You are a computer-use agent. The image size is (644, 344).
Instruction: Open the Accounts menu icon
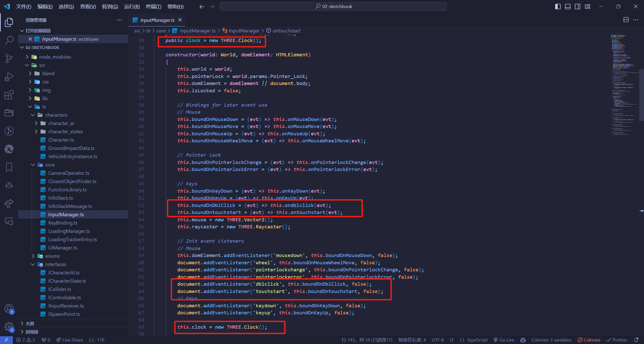(9, 309)
